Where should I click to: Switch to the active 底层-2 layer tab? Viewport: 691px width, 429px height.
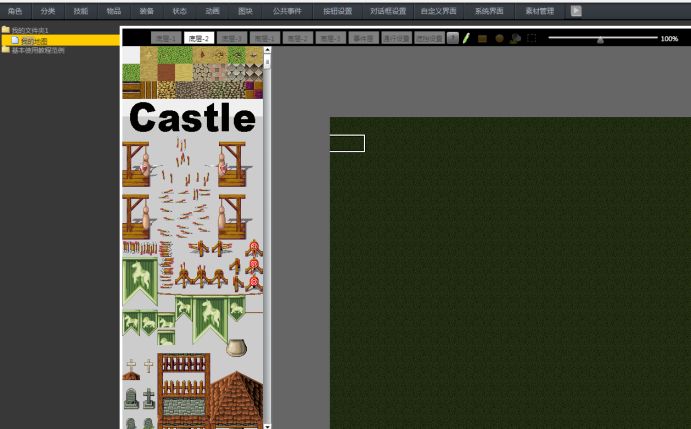pyautogui.click(x=199, y=38)
